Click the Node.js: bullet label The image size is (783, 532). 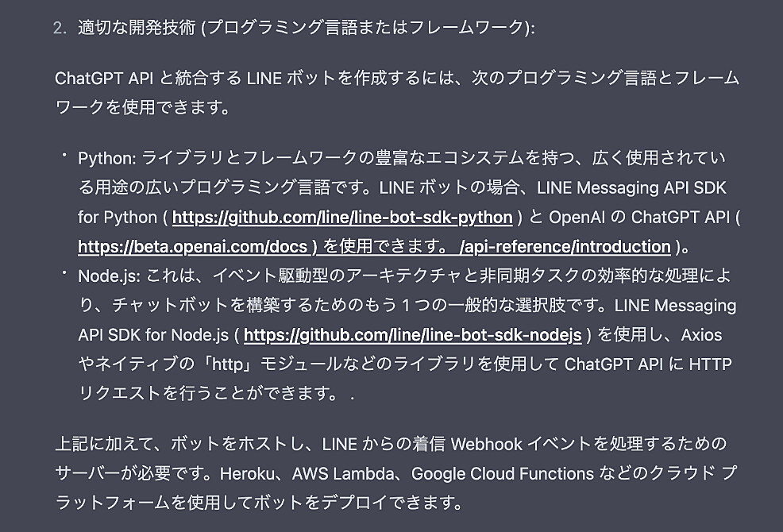pyautogui.click(x=110, y=276)
